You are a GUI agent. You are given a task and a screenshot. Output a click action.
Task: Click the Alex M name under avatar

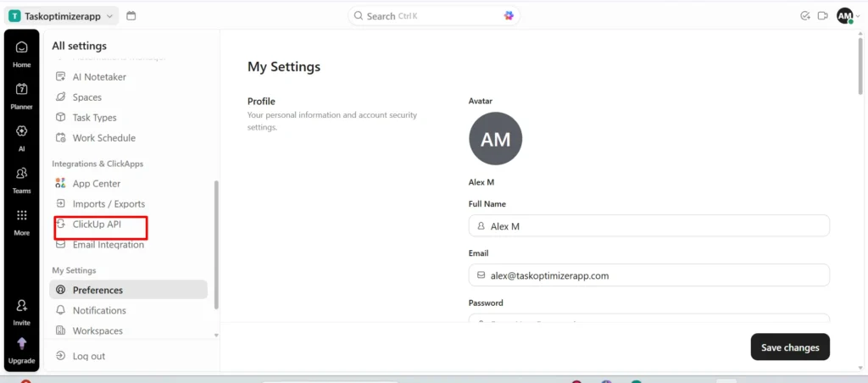[481, 182]
